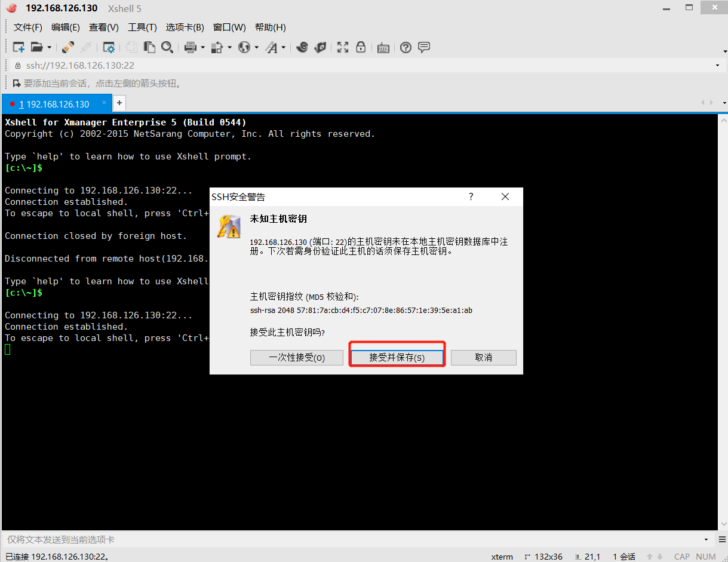Viewport: 728px width, 562px height.
Task: Click the add current session arrow icon
Action: click(17, 84)
